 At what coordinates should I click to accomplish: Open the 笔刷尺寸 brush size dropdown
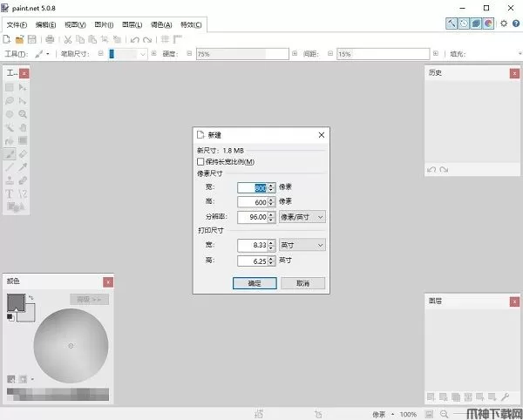coord(143,54)
